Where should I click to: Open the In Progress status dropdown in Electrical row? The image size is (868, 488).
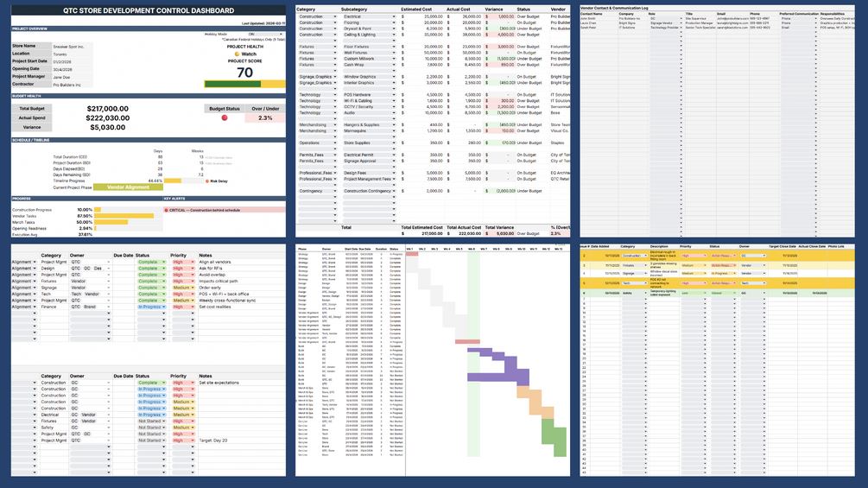point(151,415)
